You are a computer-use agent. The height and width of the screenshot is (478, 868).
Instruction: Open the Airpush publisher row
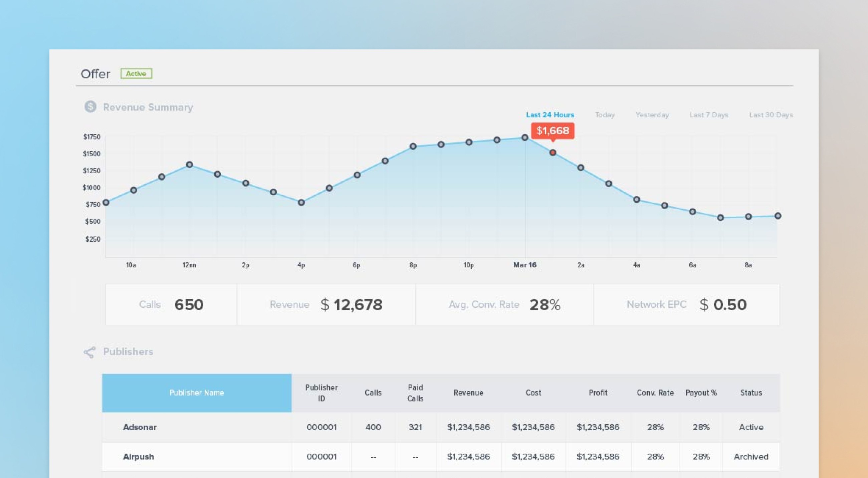point(441,457)
